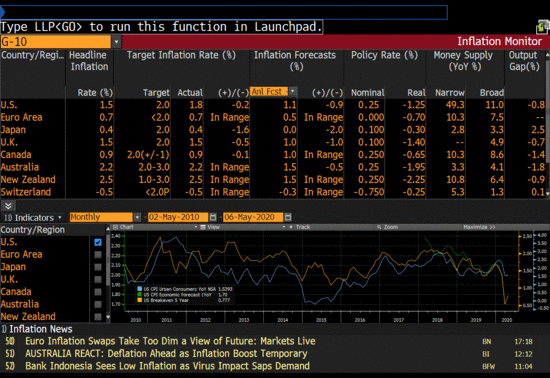This screenshot has width=550, height=378.
Task: Open the start date calendar picker
Action: click(x=213, y=217)
